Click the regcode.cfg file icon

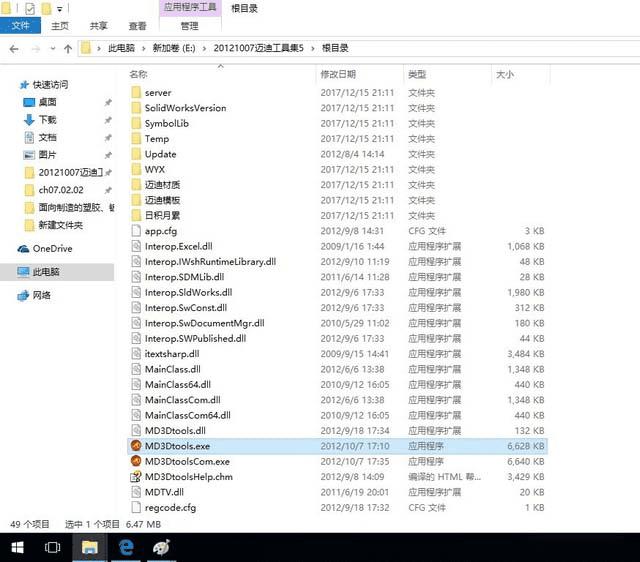(x=136, y=507)
